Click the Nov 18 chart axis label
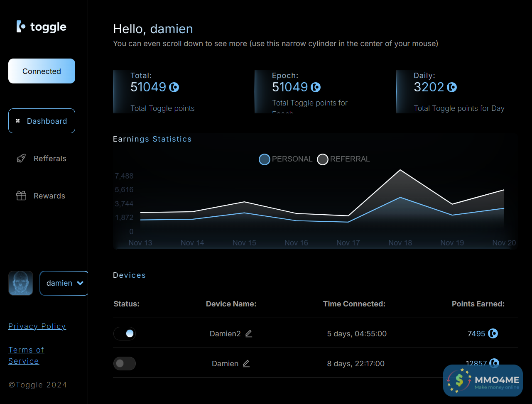532x404 pixels. click(400, 243)
